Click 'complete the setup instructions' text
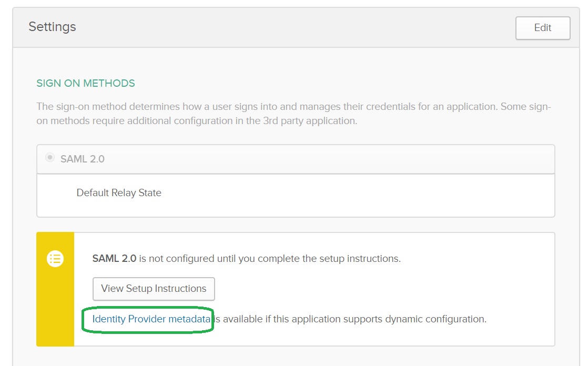Screen dimensions: 588x366 (x=337, y=259)
